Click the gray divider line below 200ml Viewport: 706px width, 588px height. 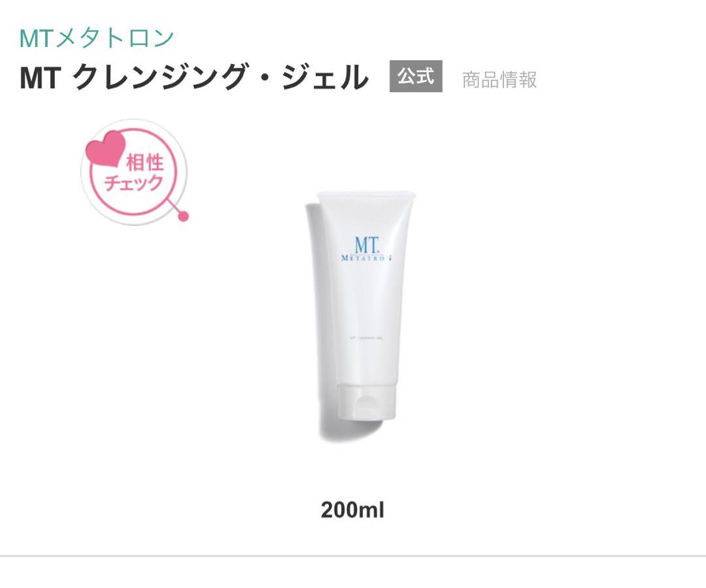[x=353, y=556]
